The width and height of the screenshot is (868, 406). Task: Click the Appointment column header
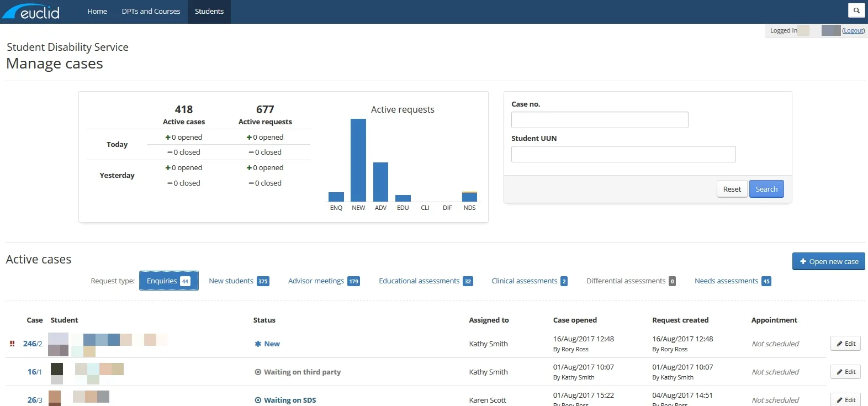click(774, 320)
